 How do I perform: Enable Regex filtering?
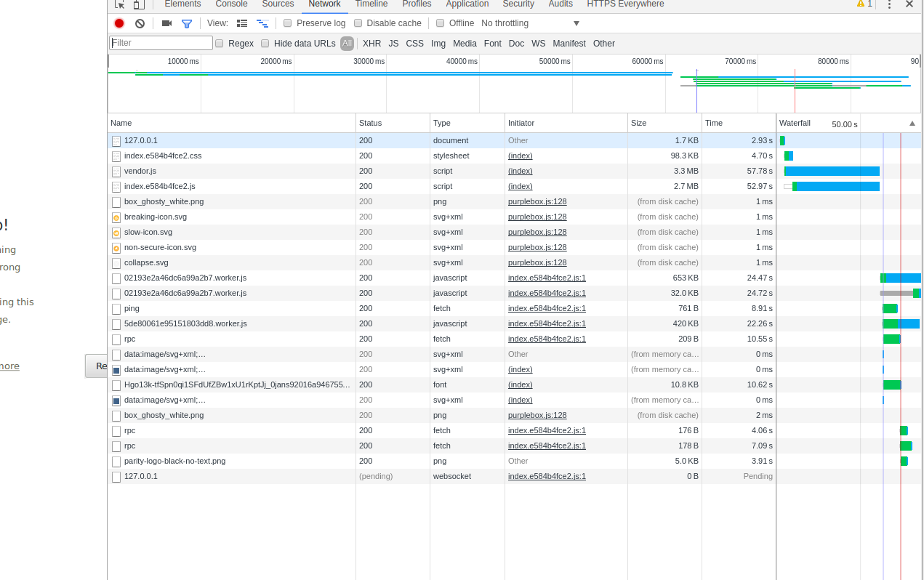219,43
